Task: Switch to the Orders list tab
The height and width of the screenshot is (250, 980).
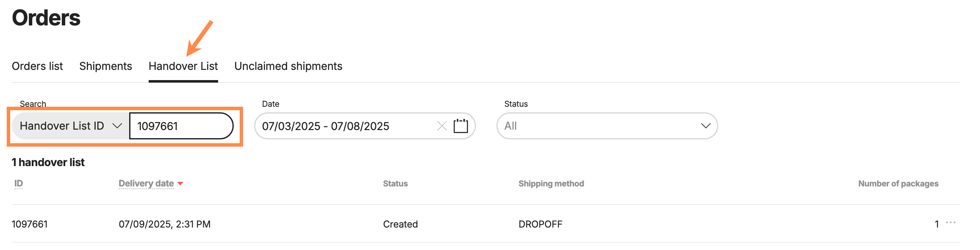Action: coord(37,66)
